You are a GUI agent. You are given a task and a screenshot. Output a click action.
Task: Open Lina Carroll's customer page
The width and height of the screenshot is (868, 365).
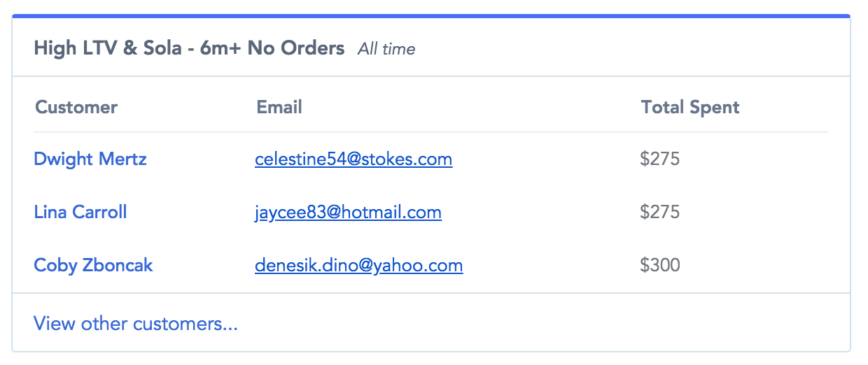(x=80, y=213)
